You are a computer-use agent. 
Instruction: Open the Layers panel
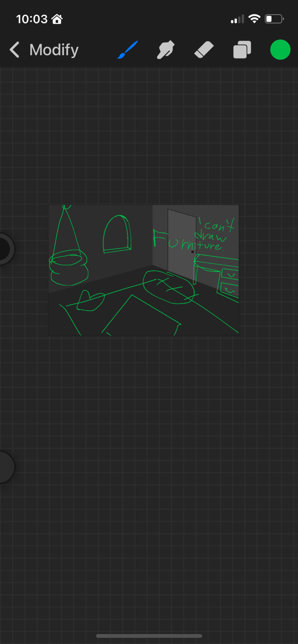tap(242, 50)
